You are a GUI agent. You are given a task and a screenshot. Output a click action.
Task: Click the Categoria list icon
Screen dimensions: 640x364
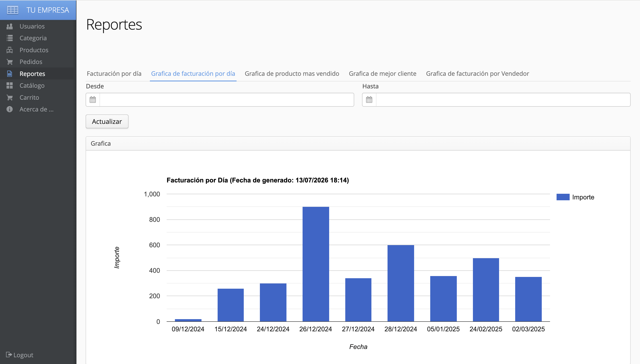(x=10, y=38)
